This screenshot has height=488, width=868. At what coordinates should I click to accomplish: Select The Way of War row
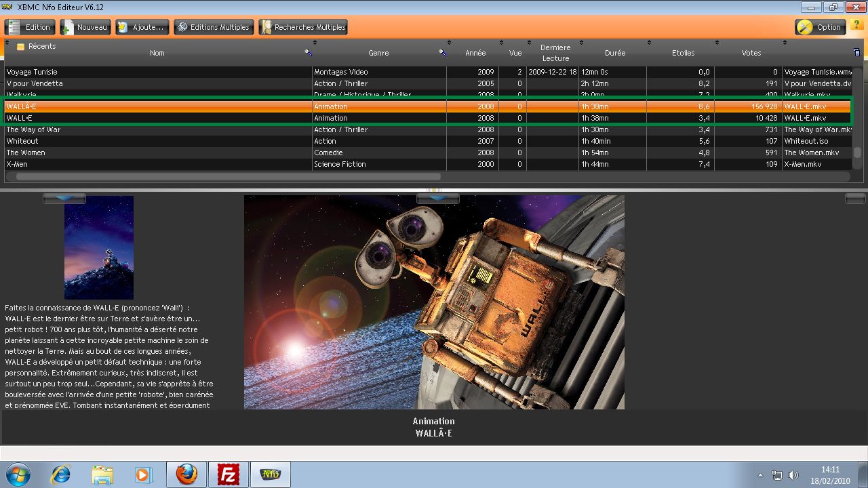click(429, 129)
